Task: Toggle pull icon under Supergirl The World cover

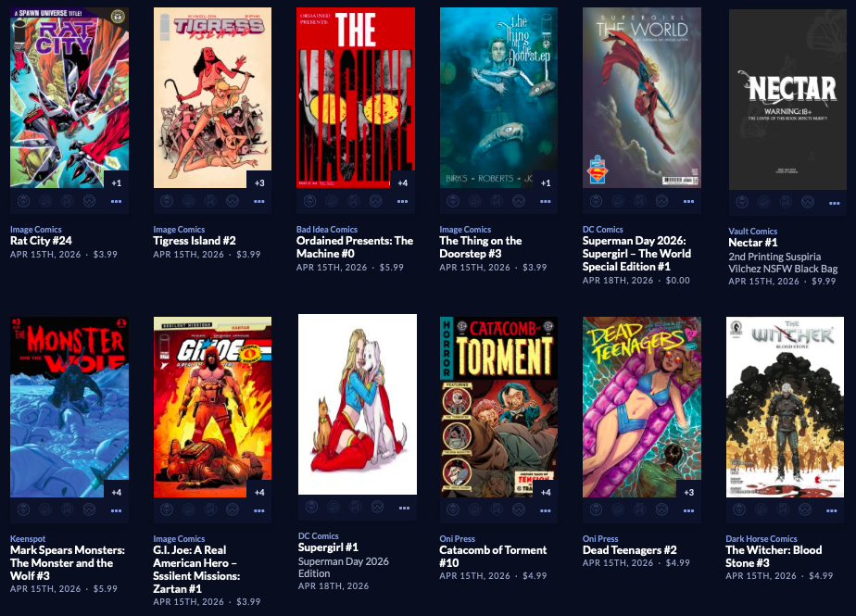Action: coord(596,200)
